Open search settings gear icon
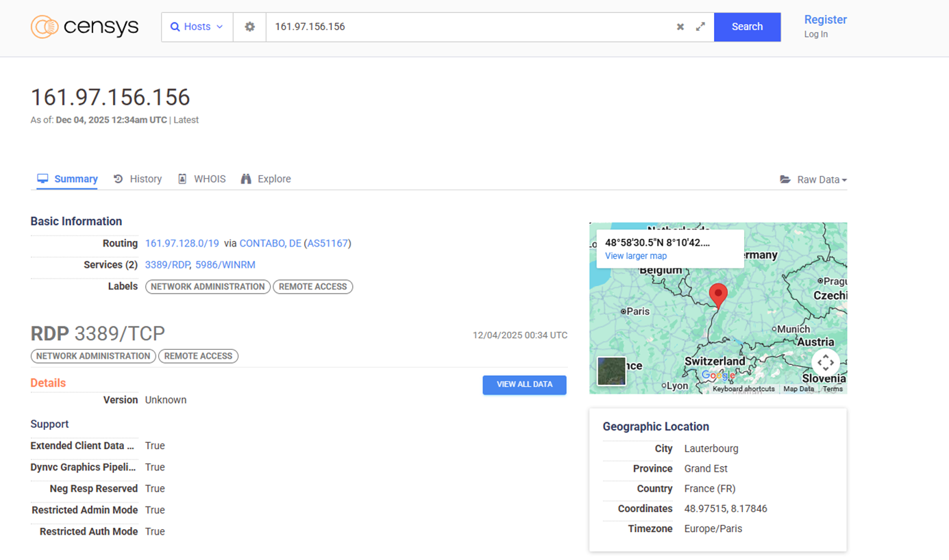This screenshot has width=949, height=560. (x=249, y=27)
